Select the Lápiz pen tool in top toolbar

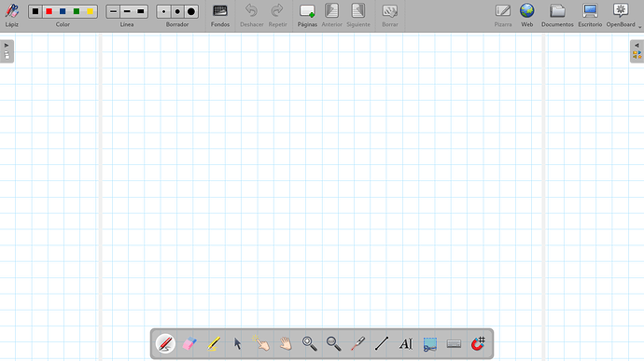(12, 15)
